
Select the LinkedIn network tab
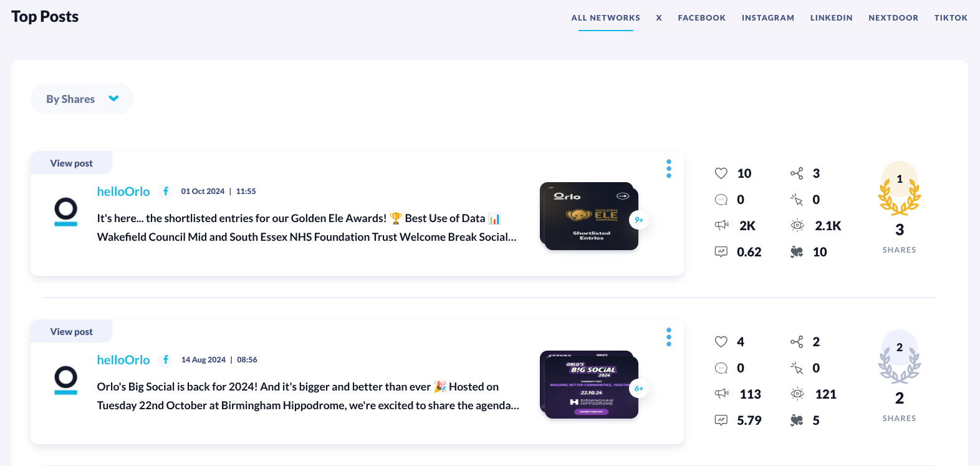[x=831, y=18]
